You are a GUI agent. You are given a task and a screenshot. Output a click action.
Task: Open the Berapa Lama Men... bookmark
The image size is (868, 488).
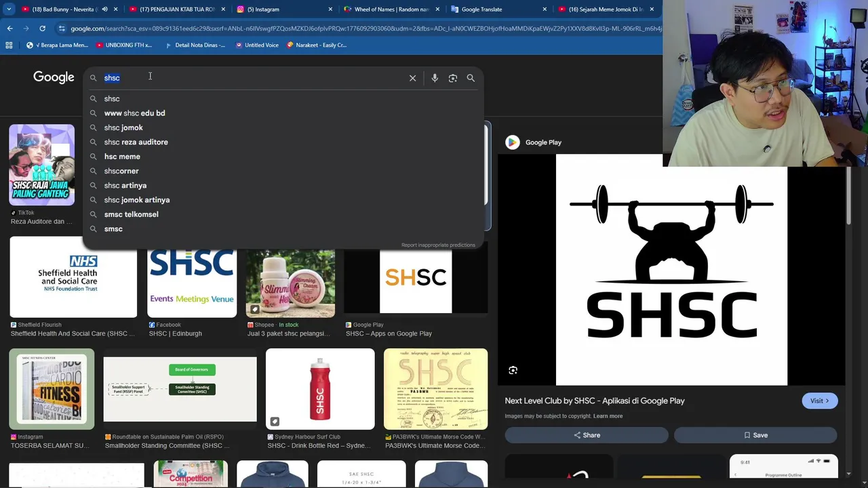[57, 45]
